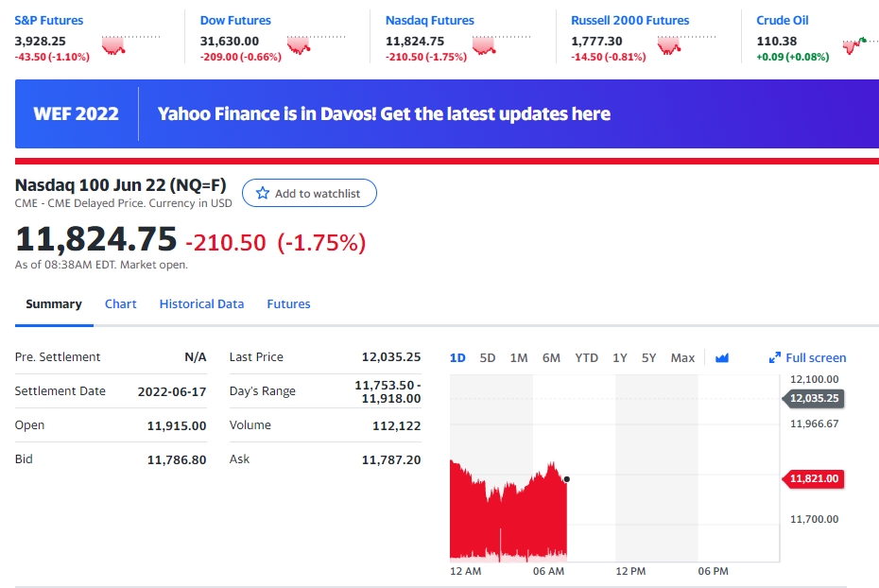Click the -210.50 (-1.75%) change next to main price
The height and width of the screenshot is (588, 879).
[x=276, y=243]
